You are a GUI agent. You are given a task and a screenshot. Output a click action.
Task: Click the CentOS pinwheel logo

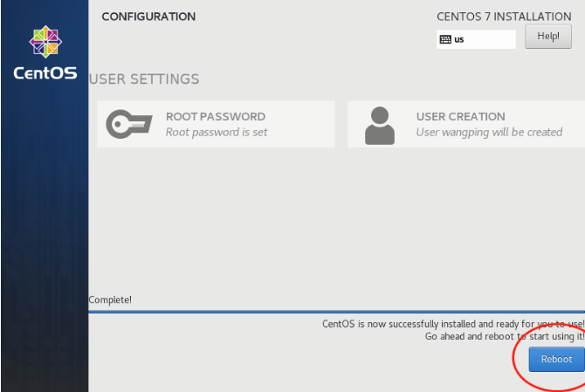(x=45, y=40)
